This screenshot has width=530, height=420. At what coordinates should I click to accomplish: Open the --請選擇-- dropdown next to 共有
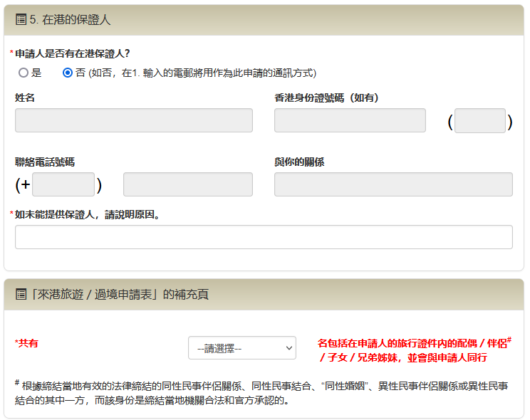tap(242, 348)
